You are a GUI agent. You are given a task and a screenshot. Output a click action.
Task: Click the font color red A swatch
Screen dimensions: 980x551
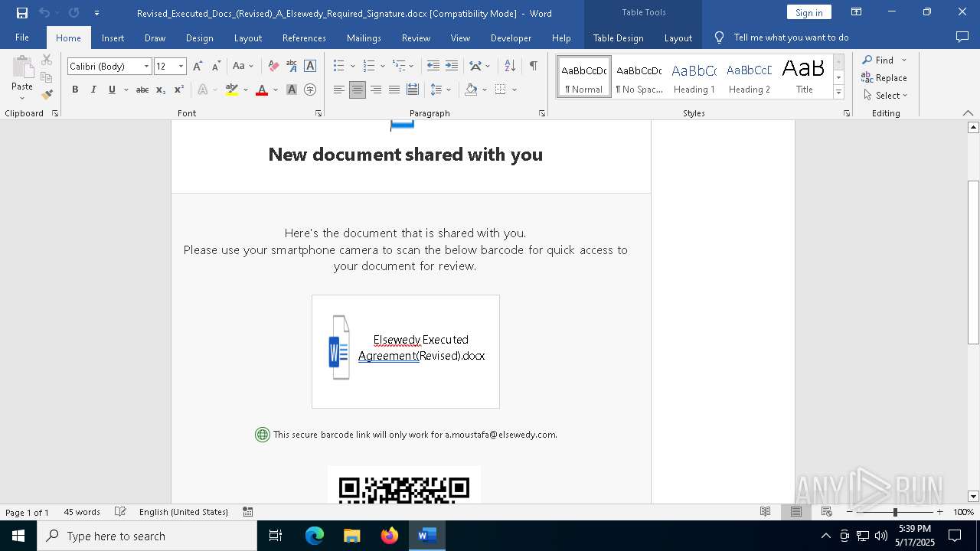pyautogui.click(x=262, y=90)
